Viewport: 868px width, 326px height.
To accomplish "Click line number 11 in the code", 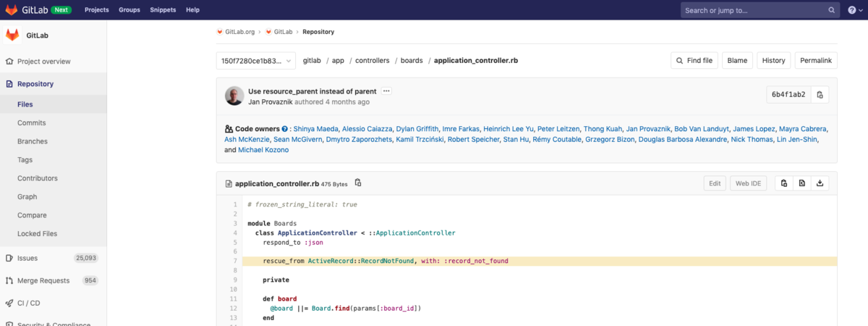I will point(233,298).
